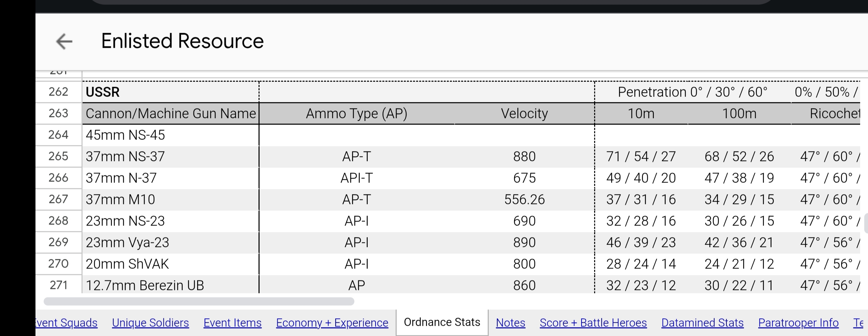The width and height of the screenshot is (868, 336).
Task: Select the Velocity column header cell
Action: (x=524, y=114)
